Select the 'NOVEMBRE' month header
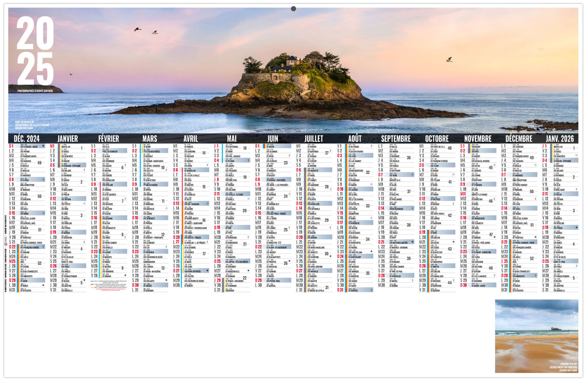This screenshot has width=588, height=381. 478,139
